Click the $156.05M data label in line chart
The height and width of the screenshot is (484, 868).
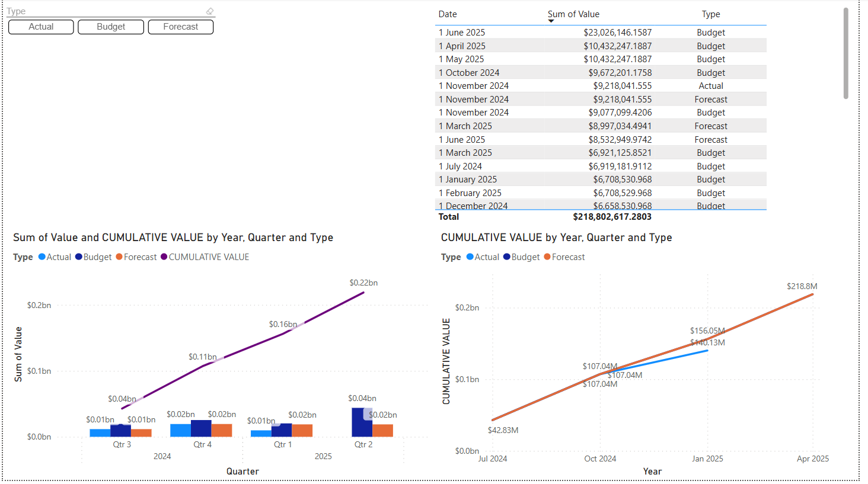[707, 331]
